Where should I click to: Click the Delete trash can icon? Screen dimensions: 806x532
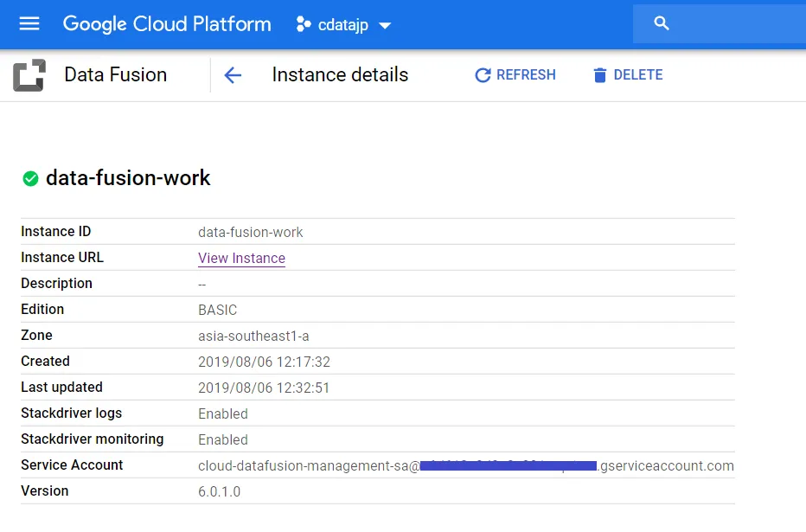coord(599,75)
